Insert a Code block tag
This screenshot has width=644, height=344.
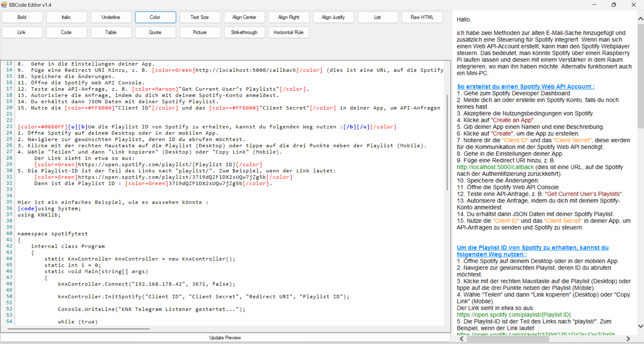tap(66, 32)
